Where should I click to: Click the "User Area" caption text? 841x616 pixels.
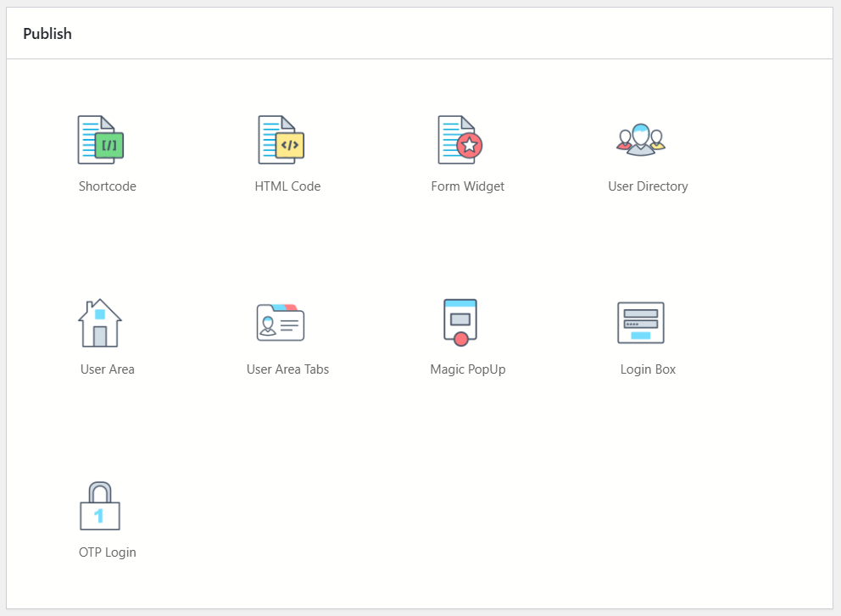108,369
